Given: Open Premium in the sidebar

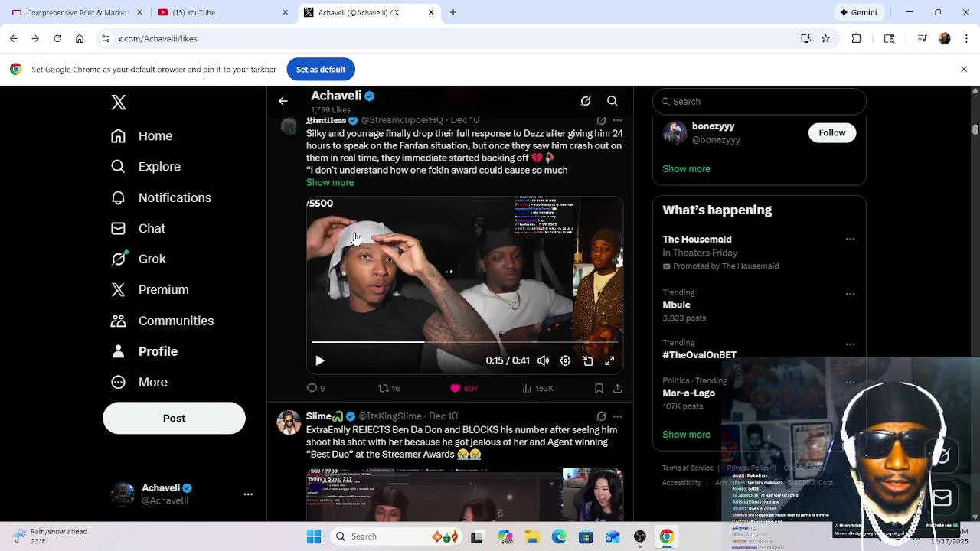Looking at the screenshot, I should tap(149, 289).
